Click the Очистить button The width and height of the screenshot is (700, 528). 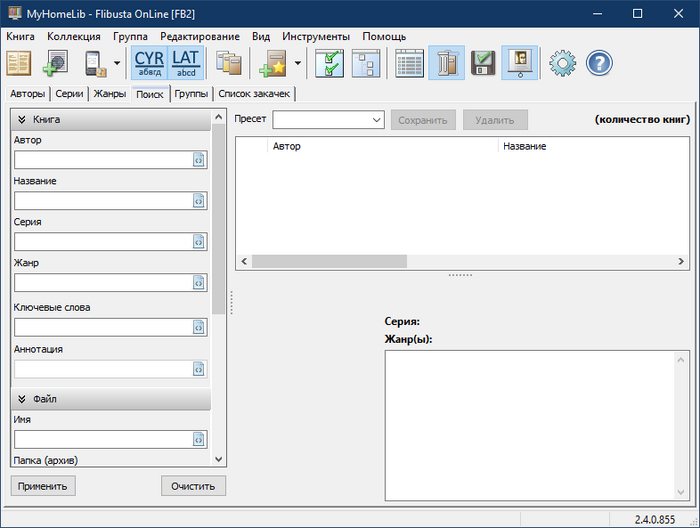pos(193,486)
